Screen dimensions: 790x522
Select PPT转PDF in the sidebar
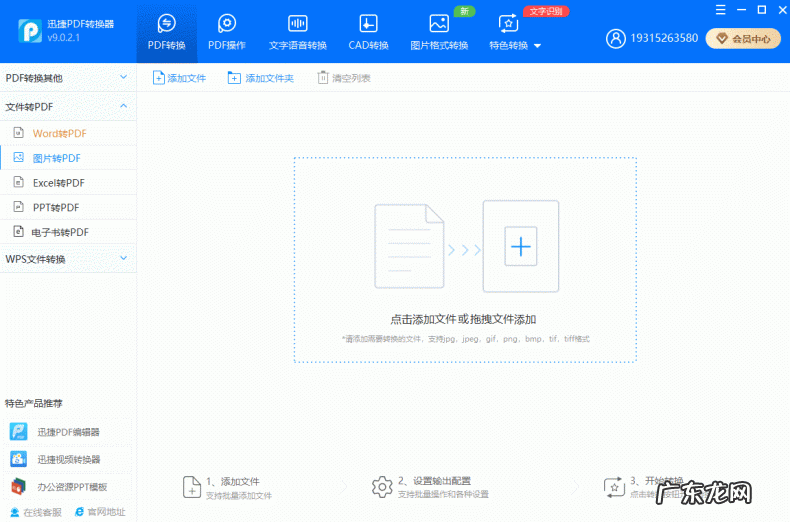pyautogui.click(x=68, y=208)
